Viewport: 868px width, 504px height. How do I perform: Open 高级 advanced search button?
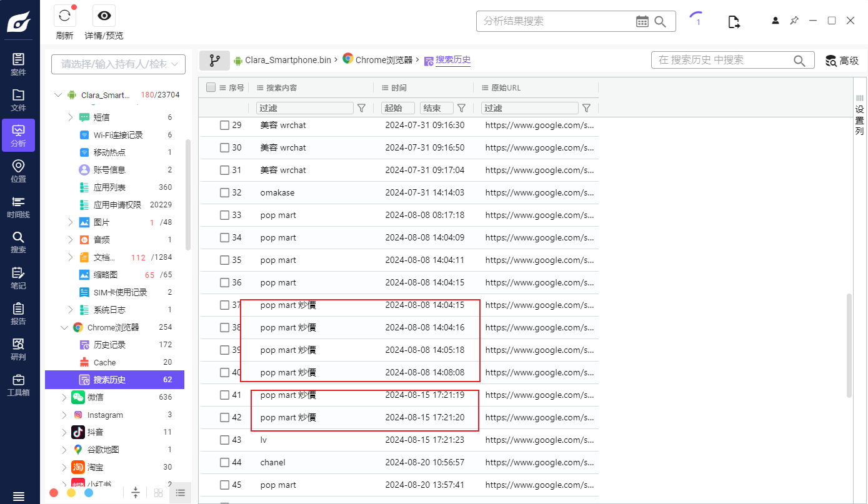[x=842, y=61]
